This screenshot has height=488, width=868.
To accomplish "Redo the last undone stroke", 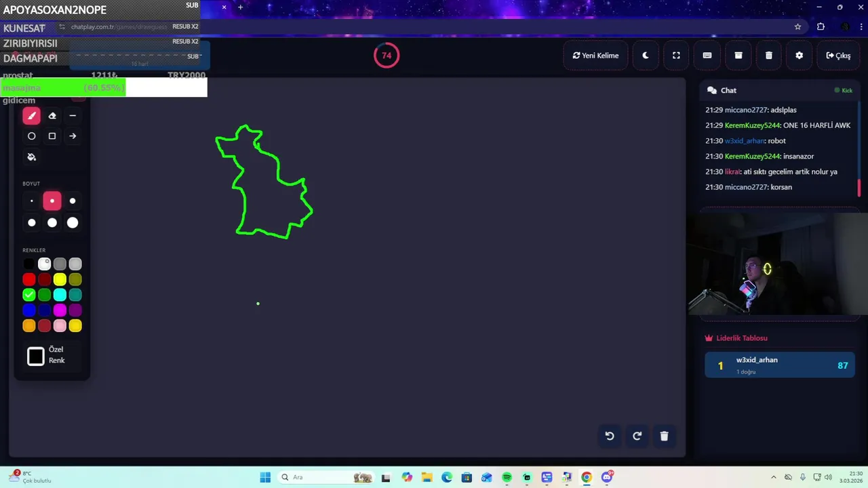I will pos(637,436).
